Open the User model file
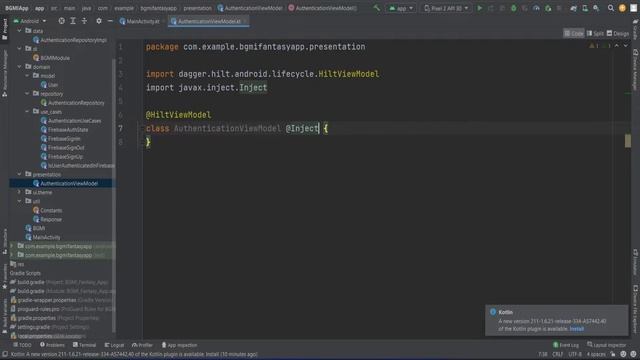640x360 pixels. [x=49, y=85]
